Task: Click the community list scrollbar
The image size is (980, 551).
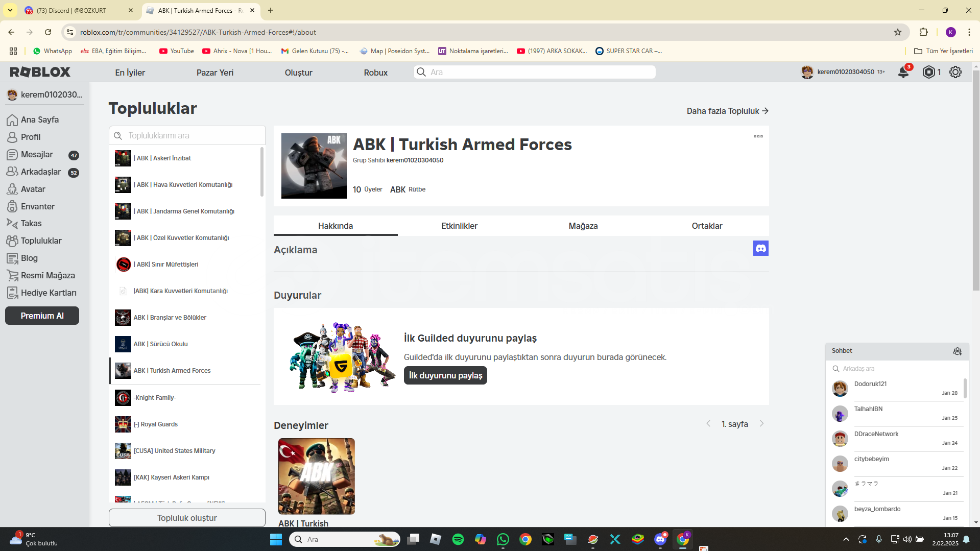Action: point(262,172)
